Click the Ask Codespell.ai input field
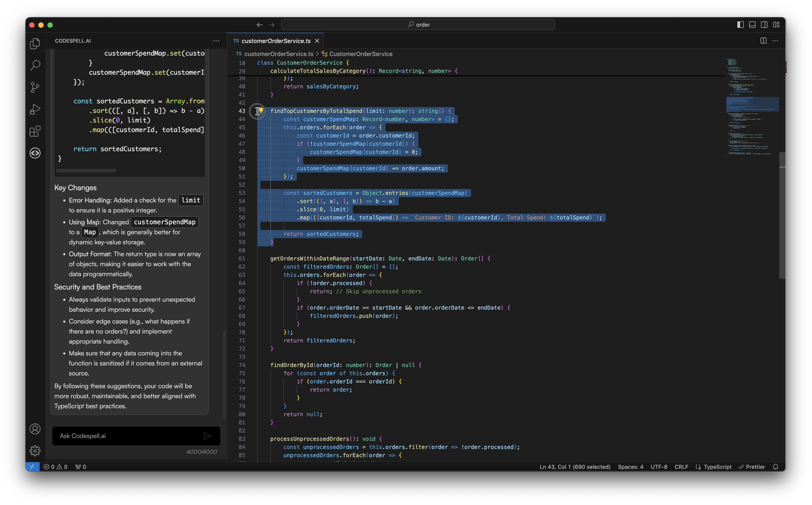812x505 pixels. pos(127,436)
